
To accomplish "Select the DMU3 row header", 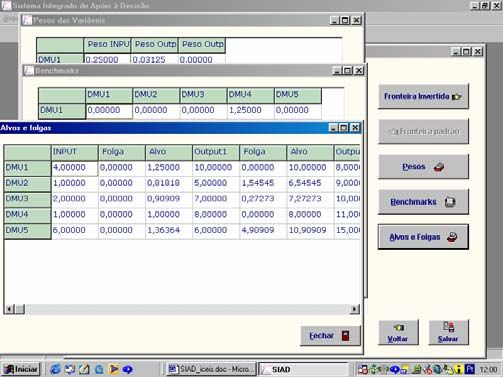I will [27, 199].
